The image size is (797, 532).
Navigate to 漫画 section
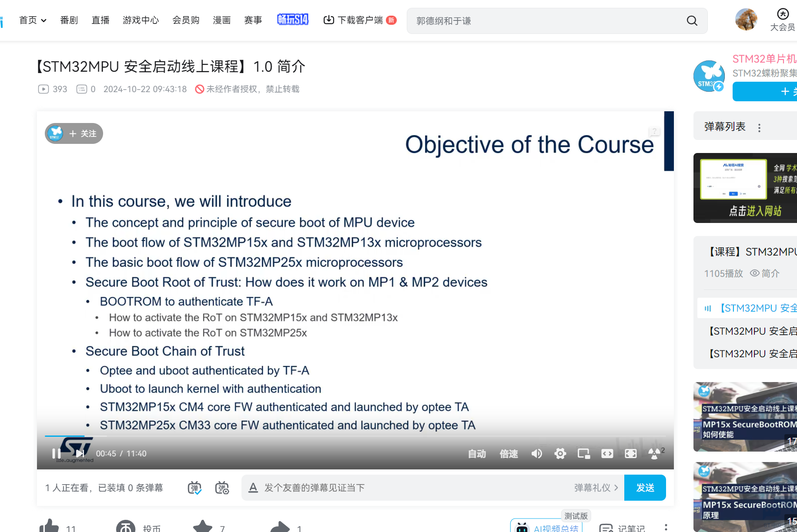coord(222,20)
